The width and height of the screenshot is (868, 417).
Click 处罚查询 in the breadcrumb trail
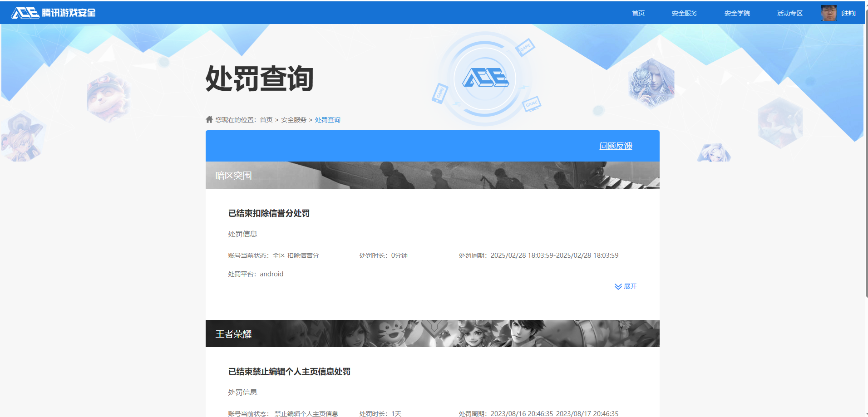tap(327, 119)
